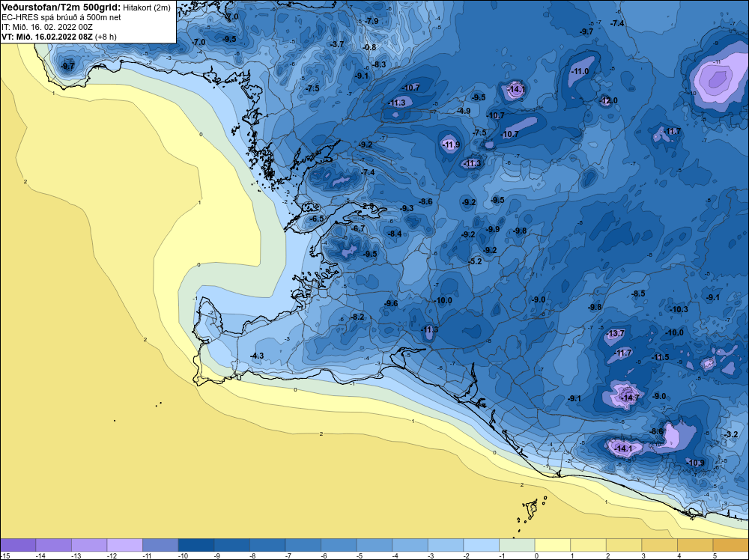Select the -4.9 temperature value
Image resolution: width=749 pixels, height=560 pixels.
pyautogui.click(x=464, y=111)
